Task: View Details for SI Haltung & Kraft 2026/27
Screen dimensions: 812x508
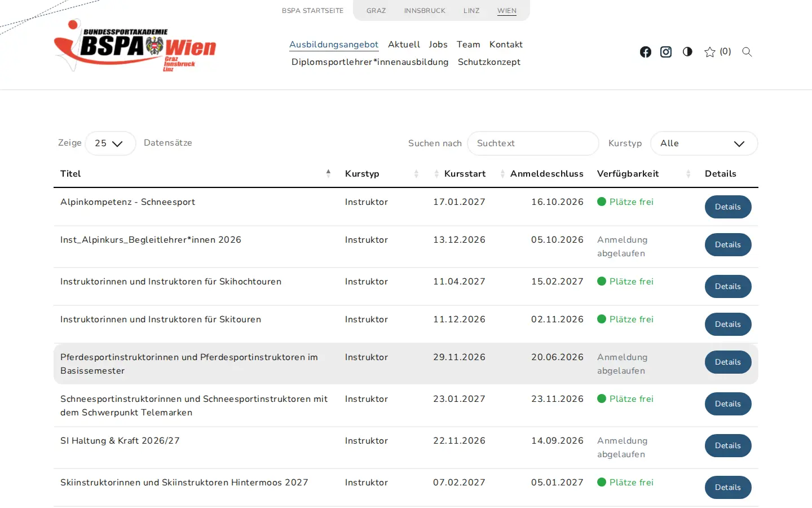Action: pos(728,446)
